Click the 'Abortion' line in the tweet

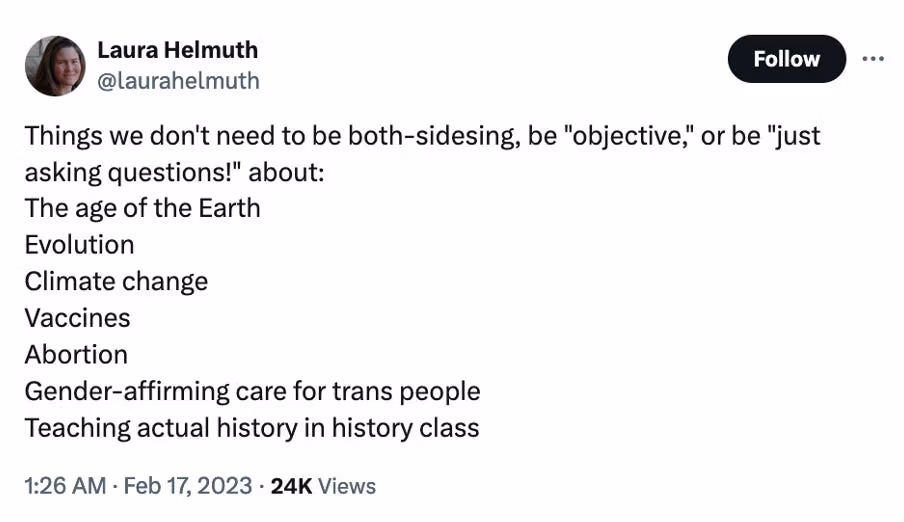pyautogui.click(x=76, y=355)
